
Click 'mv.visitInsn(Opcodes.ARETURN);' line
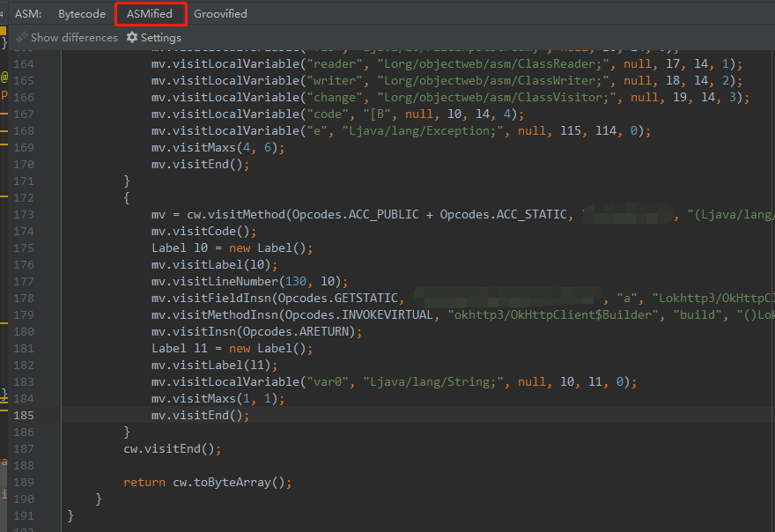(256, 332)
